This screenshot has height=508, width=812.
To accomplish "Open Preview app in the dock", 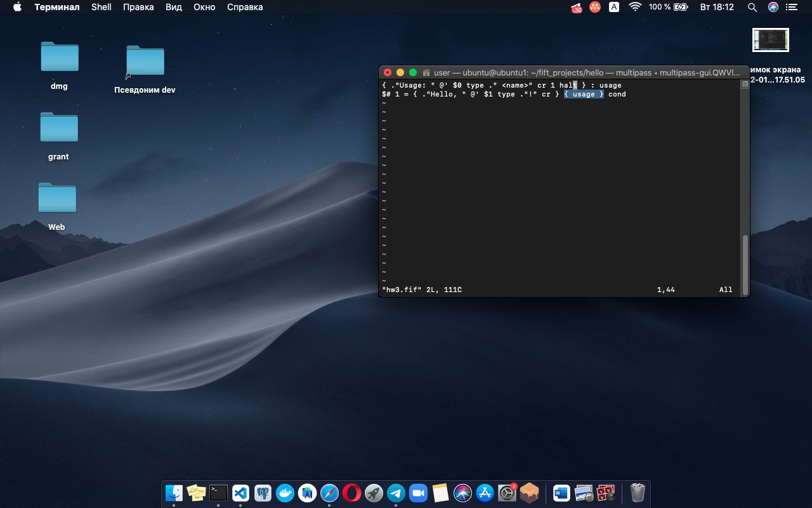I will [x=584, y=493].
